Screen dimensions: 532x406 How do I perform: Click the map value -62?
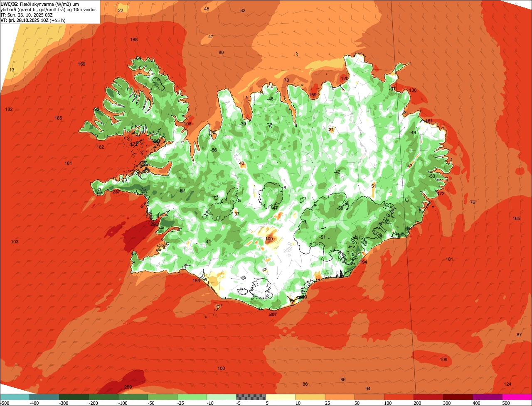pos(182,191)
